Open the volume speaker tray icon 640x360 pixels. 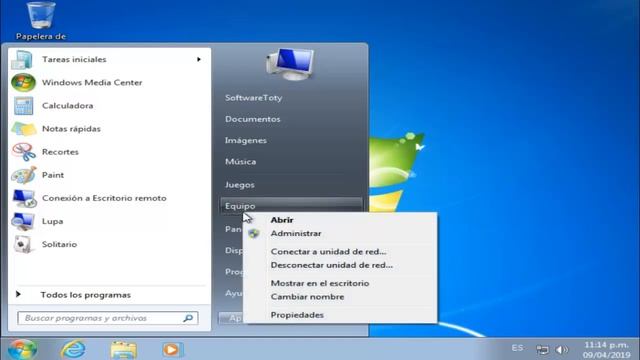coord(562,350)
